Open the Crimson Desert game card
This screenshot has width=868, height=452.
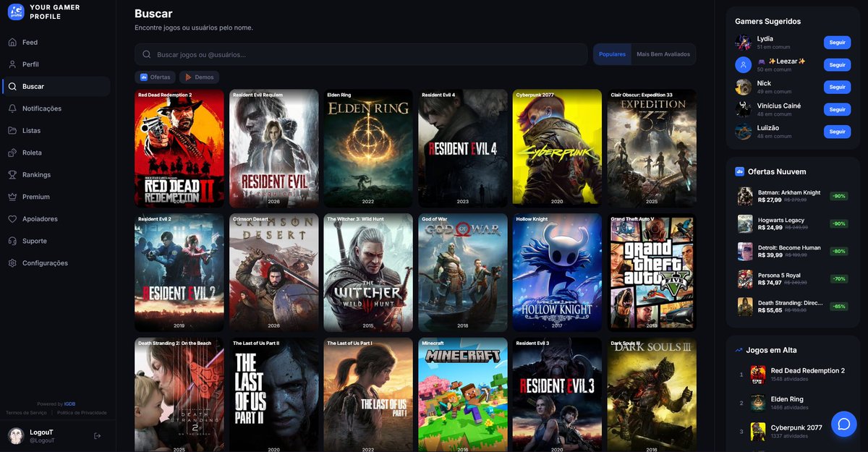point(274,273)
